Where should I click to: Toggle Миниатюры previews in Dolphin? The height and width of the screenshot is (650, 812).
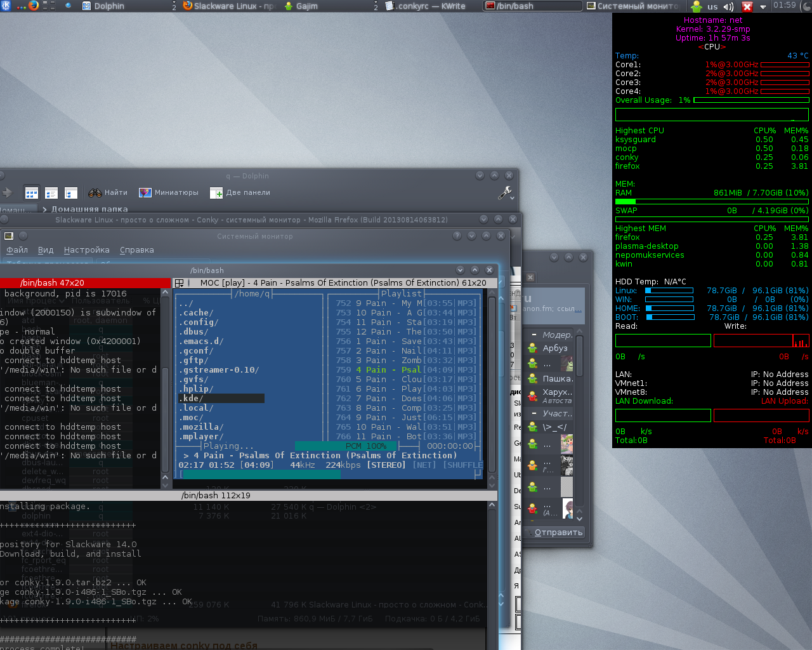[169, 192]
